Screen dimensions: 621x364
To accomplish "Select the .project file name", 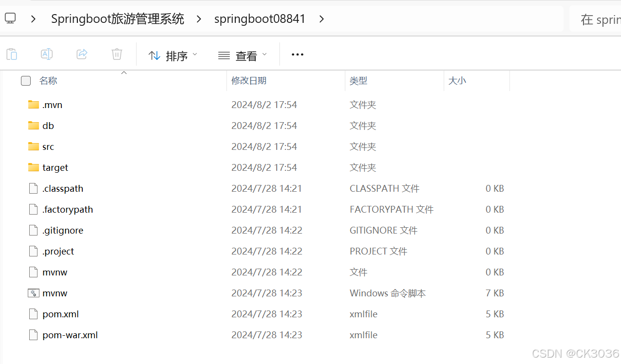I will pyautogui.click(x=58, y=252).
